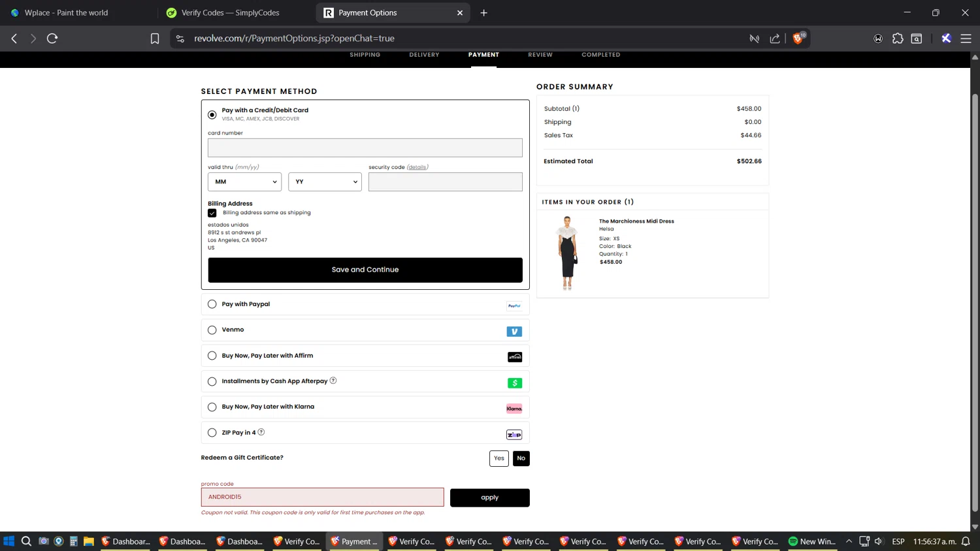This screenshot has height=551, width=980.
Task: Select Buy Now, Pay Later with Klarna
Action: click(x=212, y=407)
